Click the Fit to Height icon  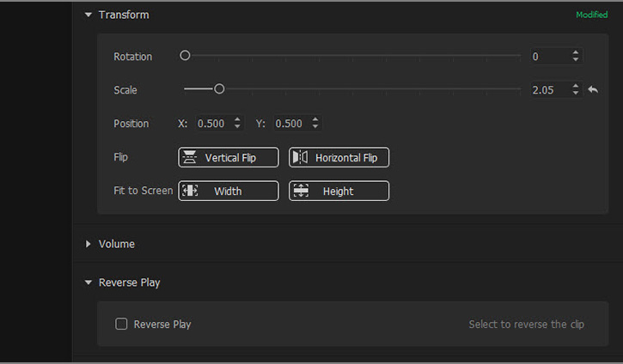coord(300,191)
